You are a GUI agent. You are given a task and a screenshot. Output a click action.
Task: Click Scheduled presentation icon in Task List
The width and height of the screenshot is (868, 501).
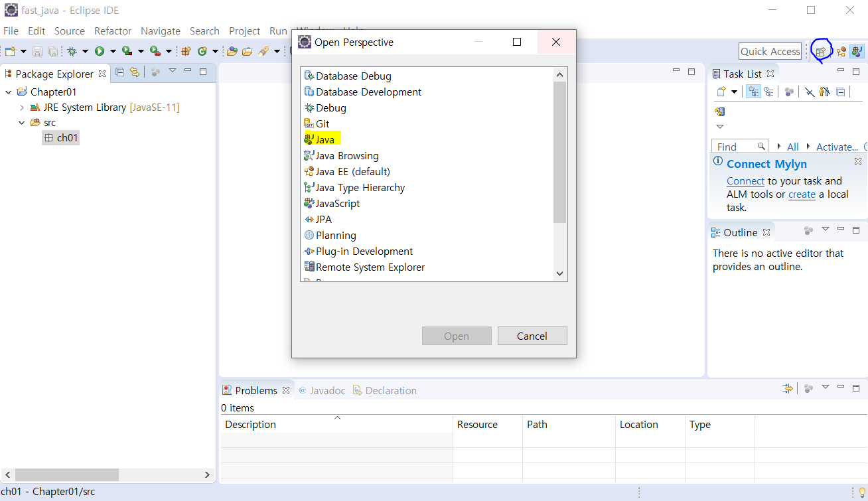tap(768, 92)
